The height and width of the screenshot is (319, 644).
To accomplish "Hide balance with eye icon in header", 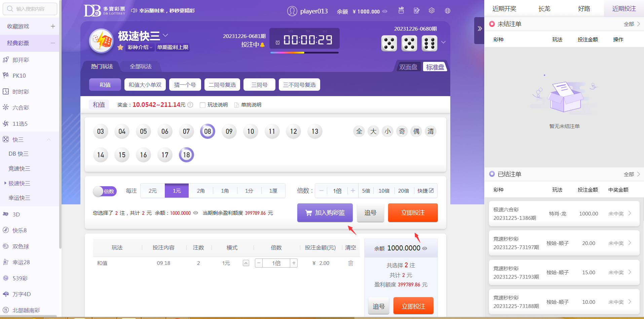I will coord(385,11).
